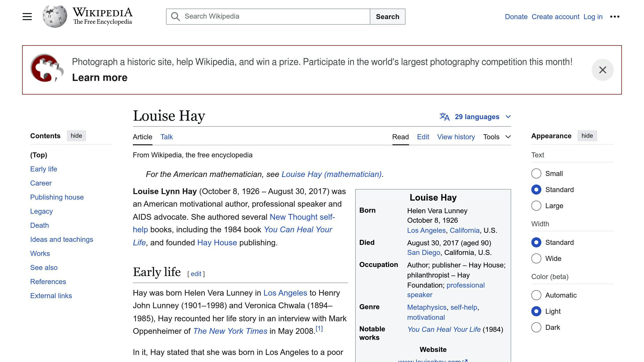The height and width of the screenshot is (362, 644).
Task: Jump to Ideas and teachings in contents
Action: pos(62,239)
